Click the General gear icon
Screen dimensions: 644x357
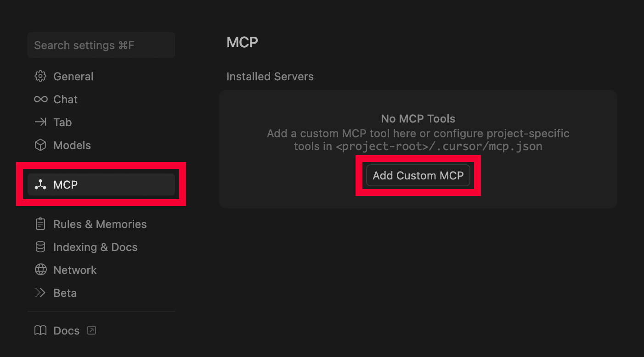pyautogui.click(x=40, y=76)
